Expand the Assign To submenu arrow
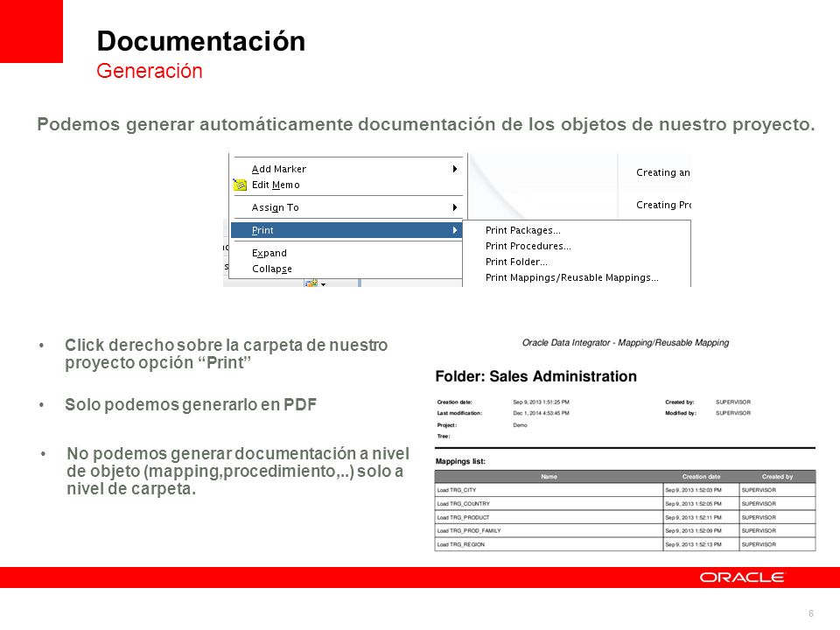Viewport: 840px width, 630px height. click(454, 207)
